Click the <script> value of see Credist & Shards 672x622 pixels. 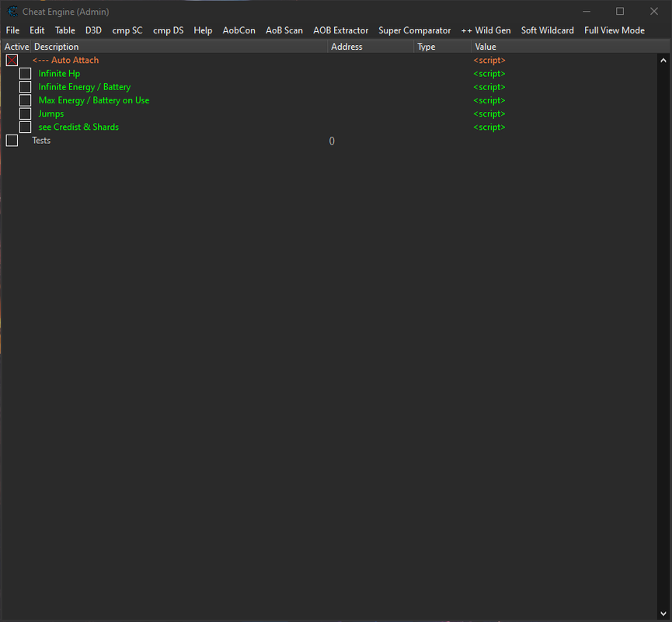point(489,127)
